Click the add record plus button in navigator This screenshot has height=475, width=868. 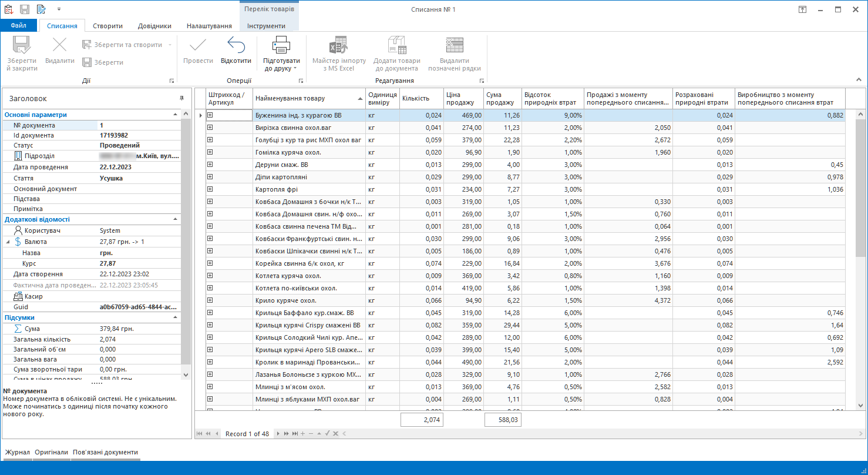[x=302, y=434]
